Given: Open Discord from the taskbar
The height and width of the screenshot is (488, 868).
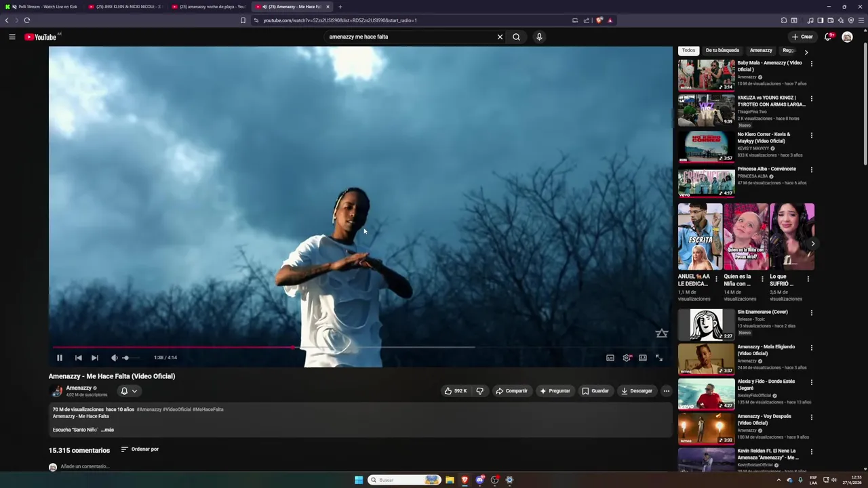Looking at the screenshot, I should (480, 480).
